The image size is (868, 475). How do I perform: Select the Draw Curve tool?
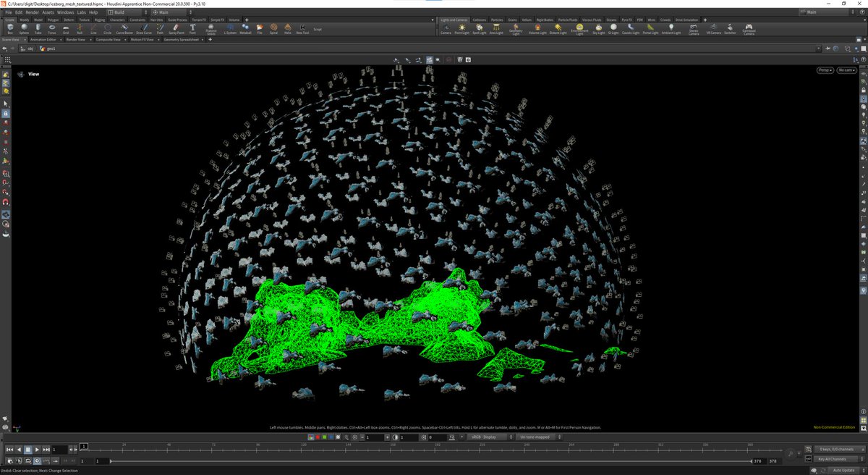click(x=144, y=29)
